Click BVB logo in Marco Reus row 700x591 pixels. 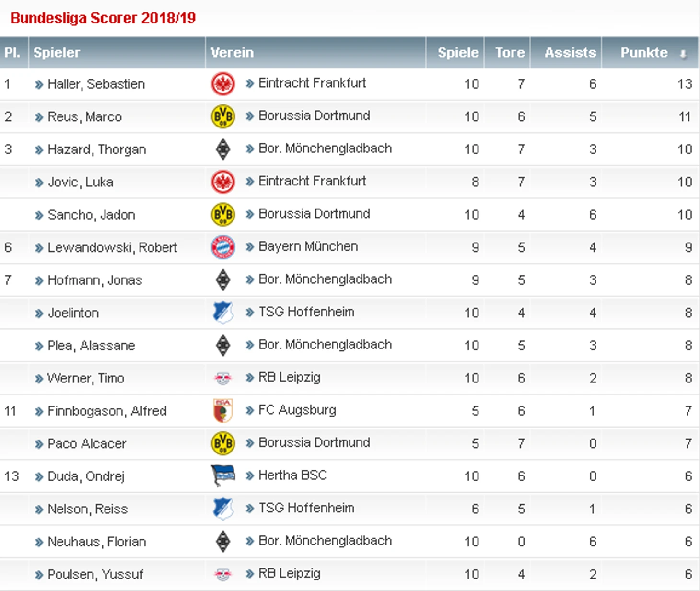point(223,116)
